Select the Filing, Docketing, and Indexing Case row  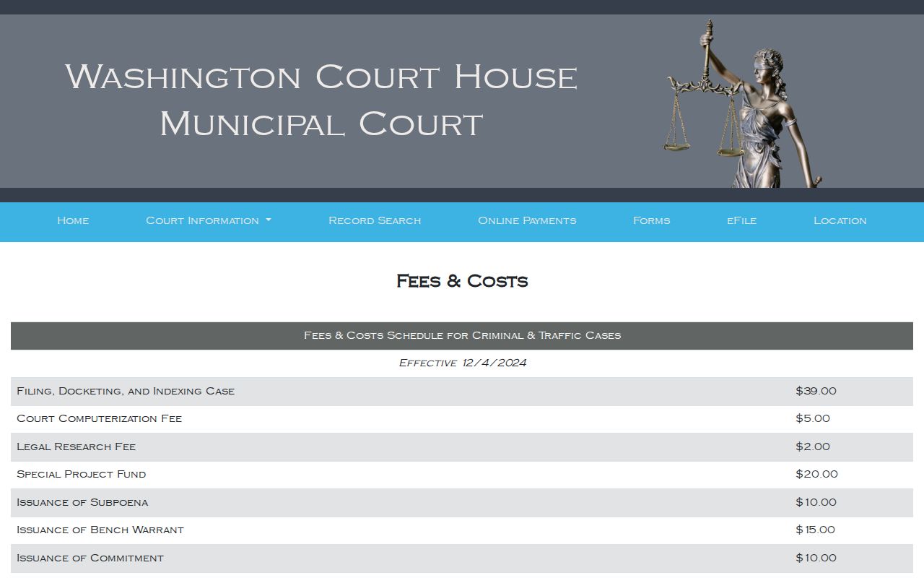pos(462,391)
